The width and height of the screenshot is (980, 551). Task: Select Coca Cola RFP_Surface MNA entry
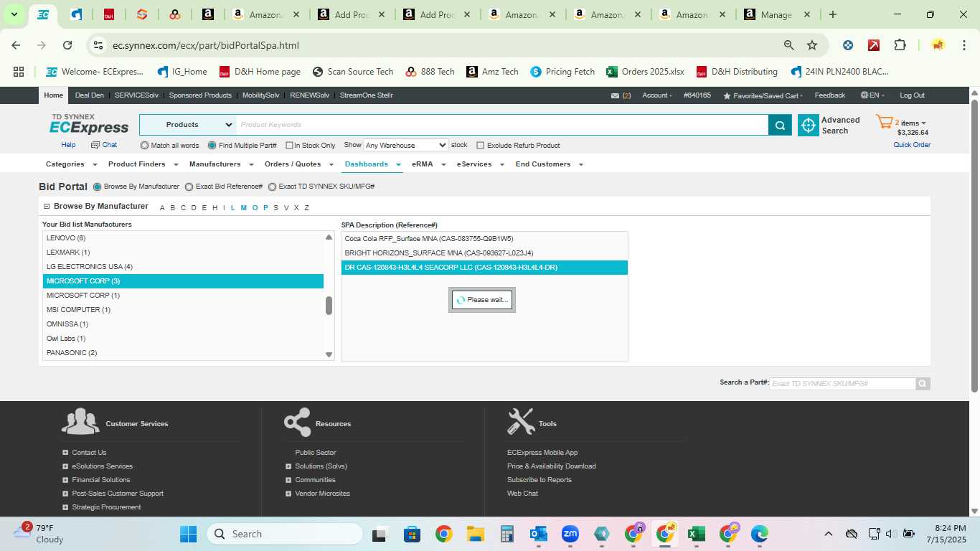click(x=484, y=239)
